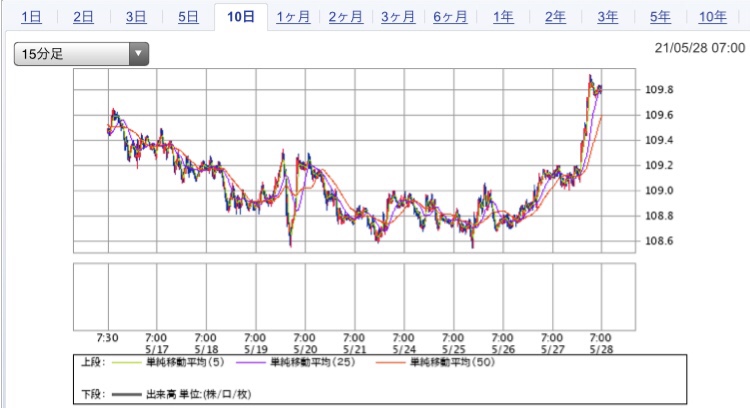Click the 5/28 date axis label
Screen dimensions: 750x408
pos(601,349)
